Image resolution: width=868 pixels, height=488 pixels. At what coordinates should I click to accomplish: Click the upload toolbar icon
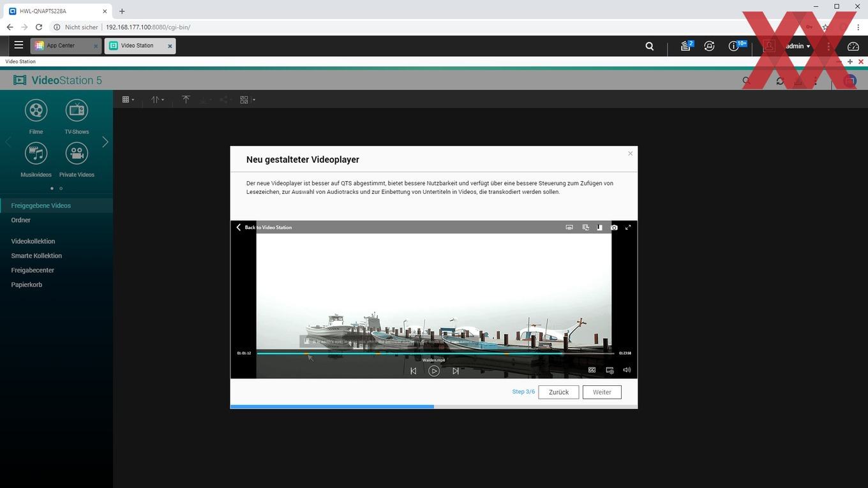186,100
